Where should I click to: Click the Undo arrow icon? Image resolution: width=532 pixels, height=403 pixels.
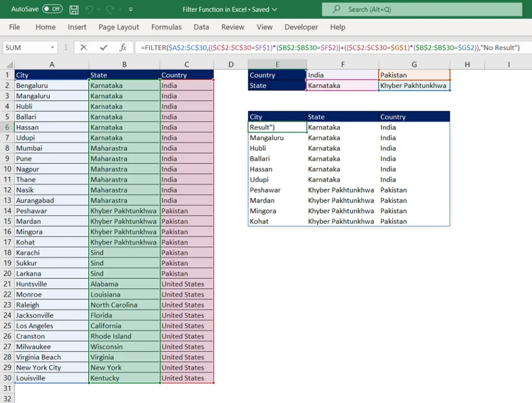89,9
